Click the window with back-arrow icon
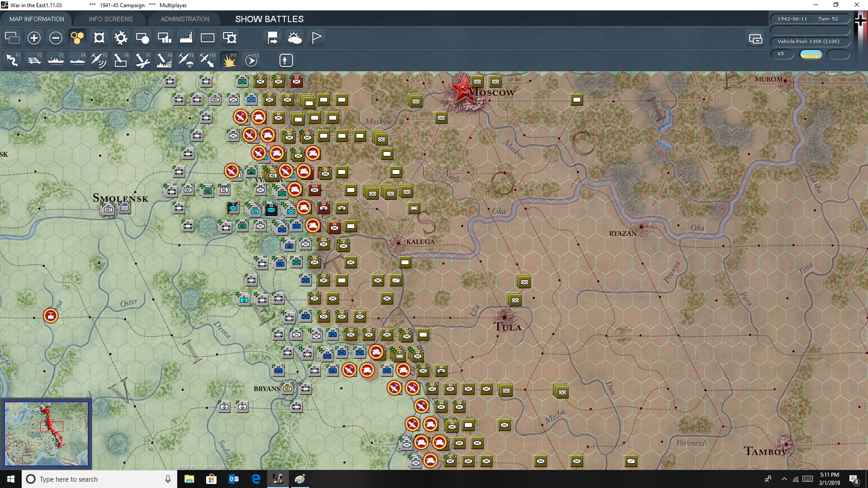 pyautogui.click(x=755, y=39)
